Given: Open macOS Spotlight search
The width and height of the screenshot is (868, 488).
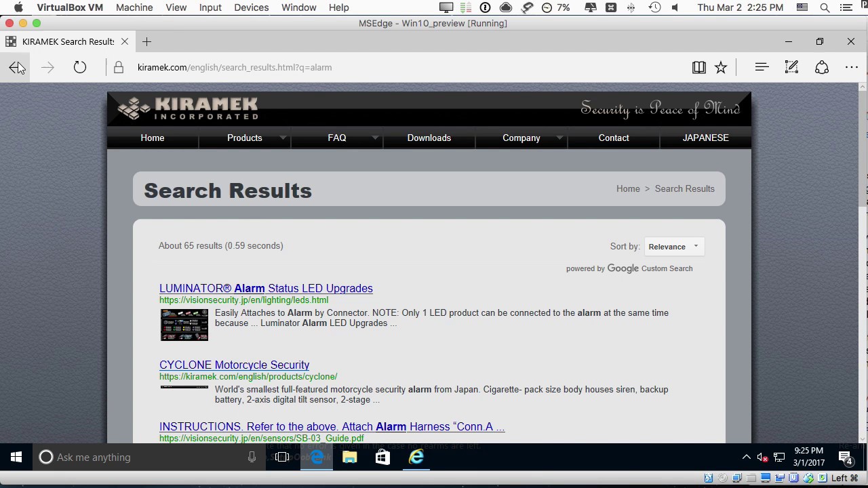Looking at the screenshot, I should (825, 7).
